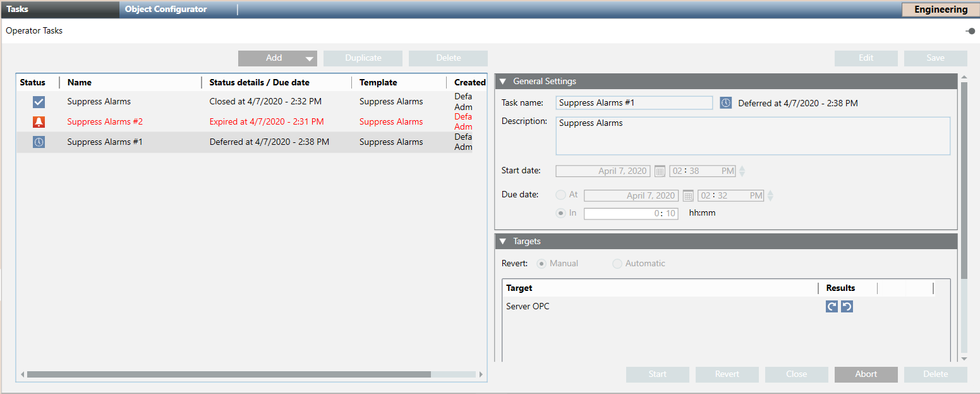Click the expired alarm bell status icon
Viewport: 980px width, 394px height.
click(39, 122)
